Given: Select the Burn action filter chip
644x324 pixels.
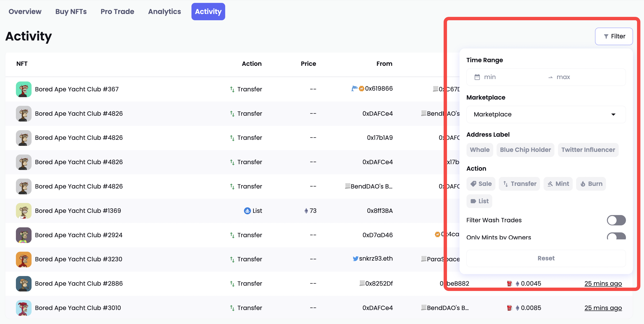Looking at the screenshot, I should point(591,184).
